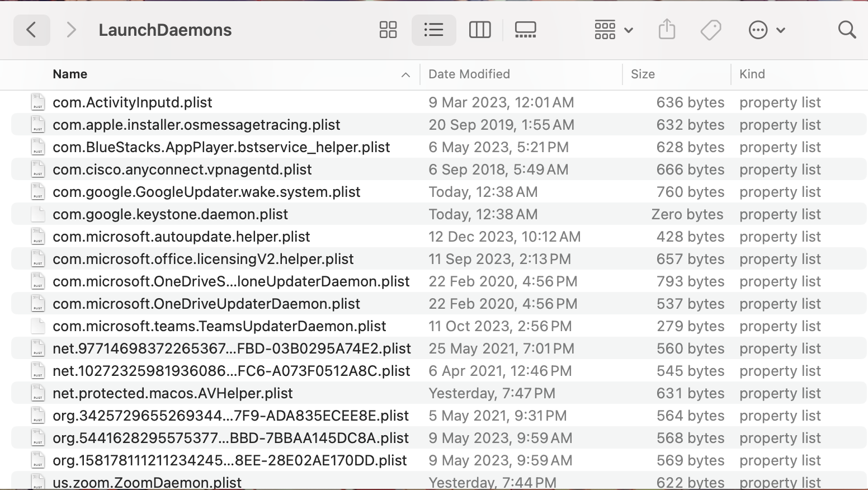The image size is (868, 490).
Task: Sort files by Date Modified column
Action: pyautogui.click(x=469, y=74)
